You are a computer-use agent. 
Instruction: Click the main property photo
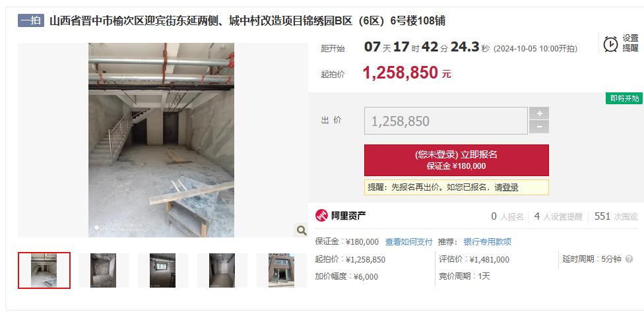[x=162, y=140]
